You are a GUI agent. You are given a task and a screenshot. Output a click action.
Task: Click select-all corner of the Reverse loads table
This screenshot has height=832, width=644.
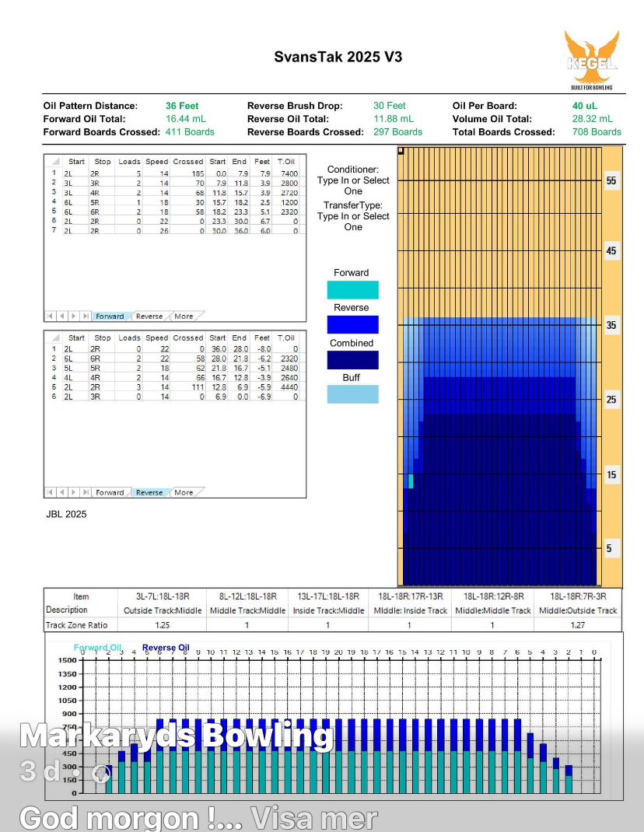click(53, 338)
